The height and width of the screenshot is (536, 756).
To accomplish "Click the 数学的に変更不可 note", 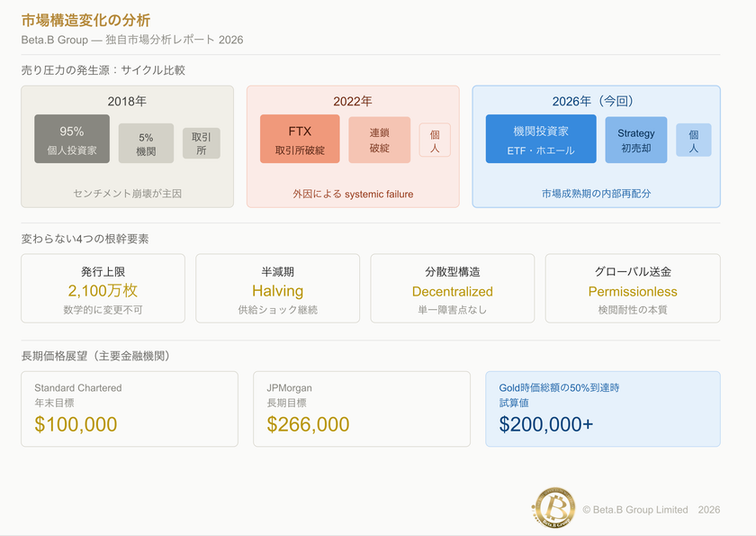I will pyautogui.click(x=103, y=310).
